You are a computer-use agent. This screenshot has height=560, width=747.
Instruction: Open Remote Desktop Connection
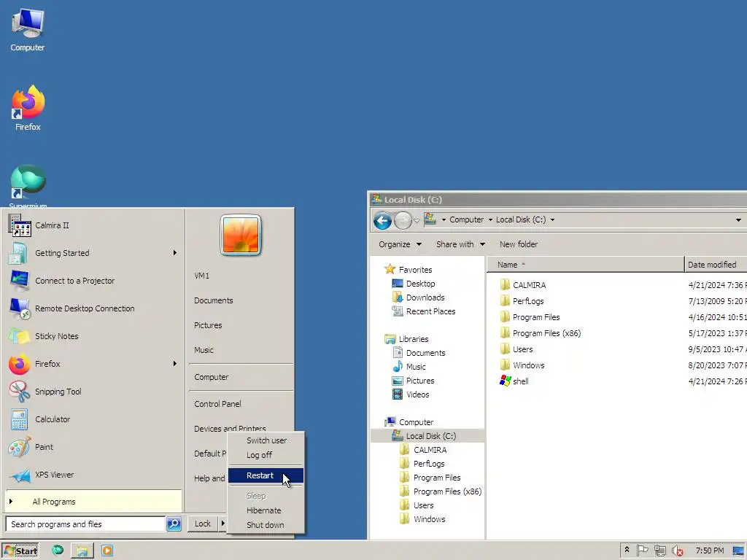coord(93,308)
